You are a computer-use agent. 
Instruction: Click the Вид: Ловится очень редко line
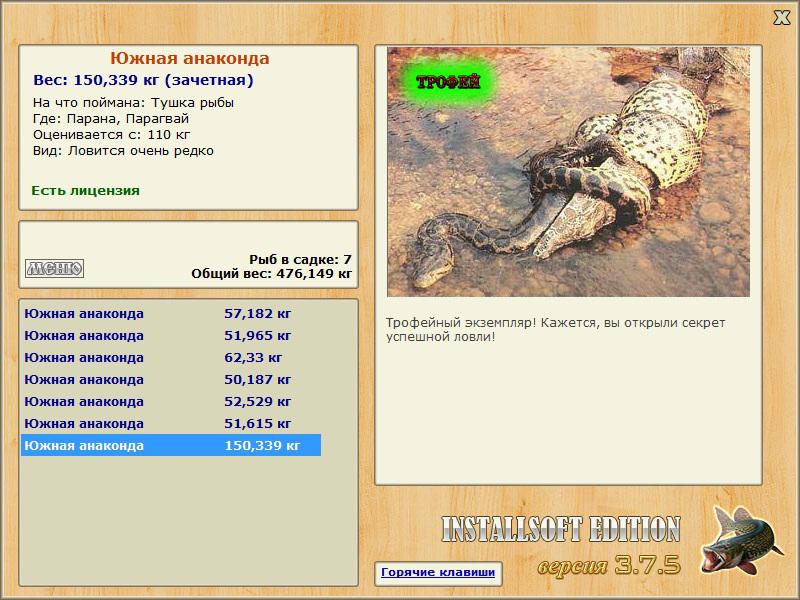(x=123, y=151)
